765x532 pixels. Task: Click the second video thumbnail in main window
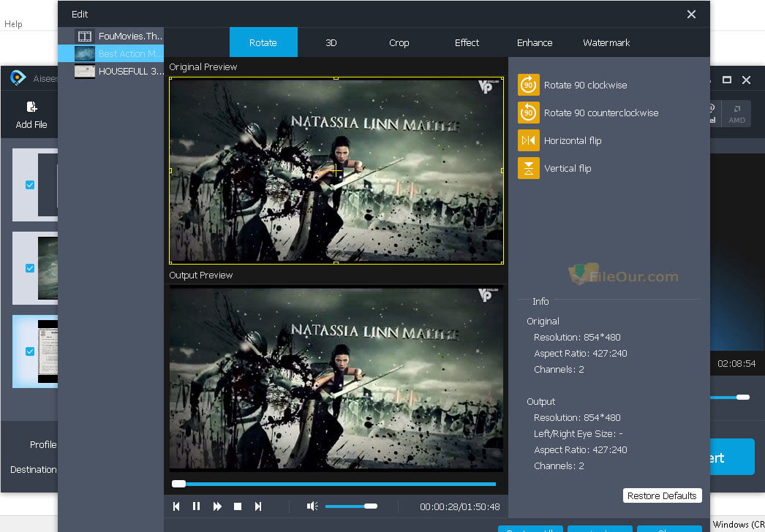click(48, 268)
